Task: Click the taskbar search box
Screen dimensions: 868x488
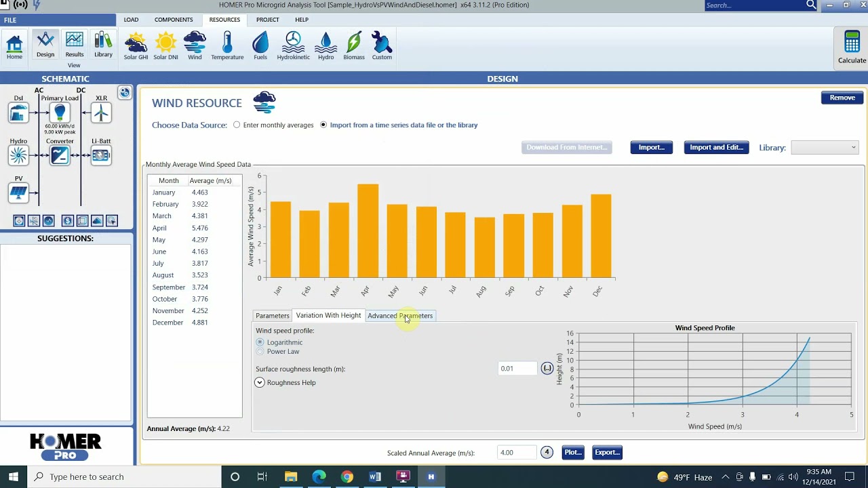Action: 124,476
